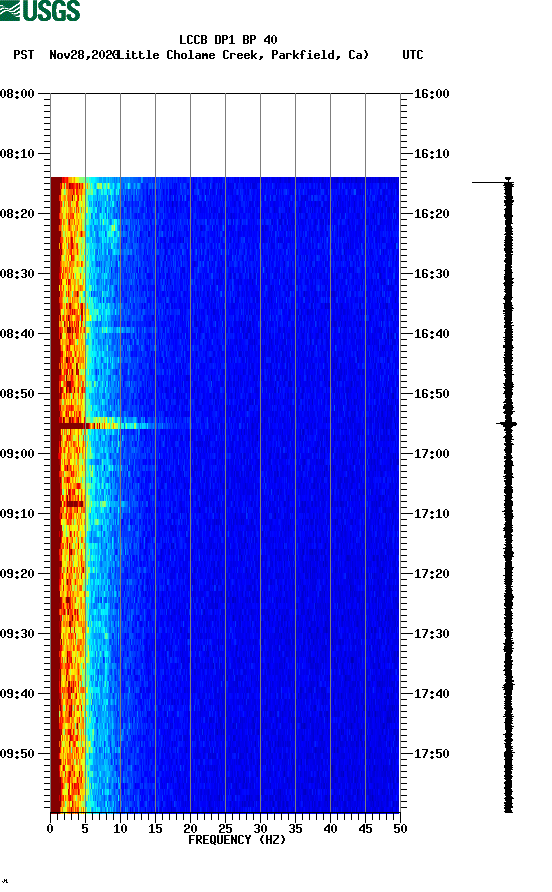Click the '17:50' UTC time label
Screen dimensions: 552x892
[431, 754]
